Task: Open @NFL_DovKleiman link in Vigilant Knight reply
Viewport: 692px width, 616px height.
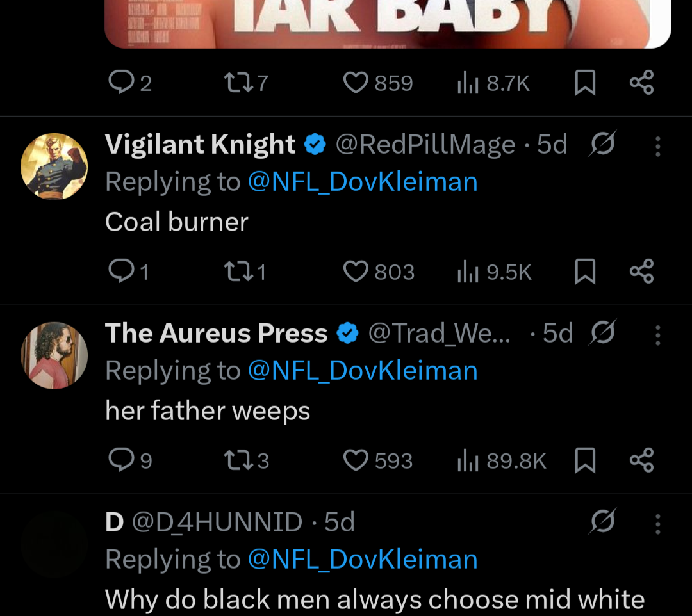Action: point(362,182)
